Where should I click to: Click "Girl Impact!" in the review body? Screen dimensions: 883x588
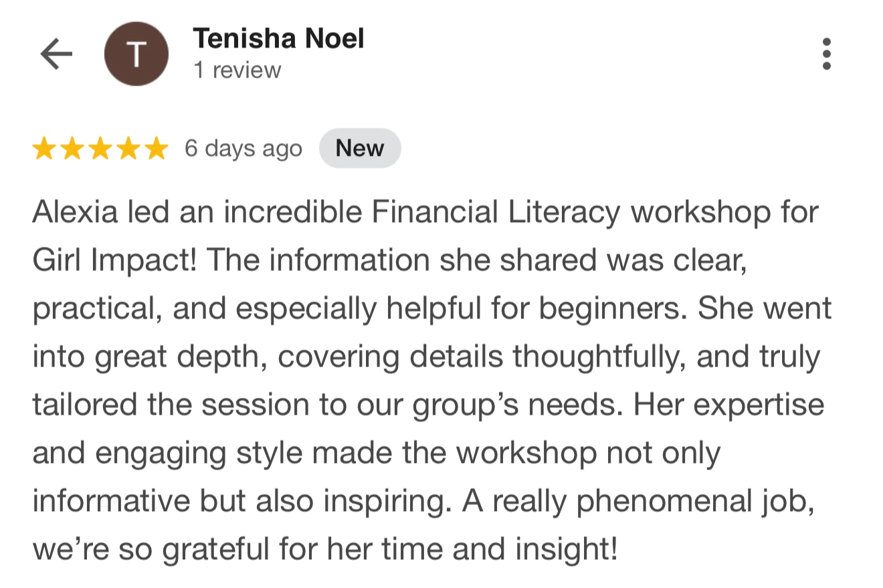click(x=114, y=260)
